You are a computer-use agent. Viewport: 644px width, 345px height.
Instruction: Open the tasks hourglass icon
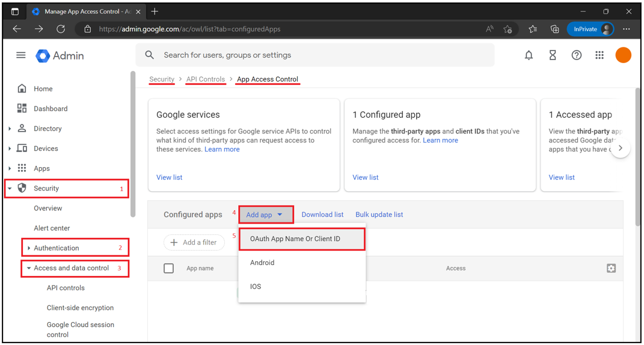coord(553,55)
